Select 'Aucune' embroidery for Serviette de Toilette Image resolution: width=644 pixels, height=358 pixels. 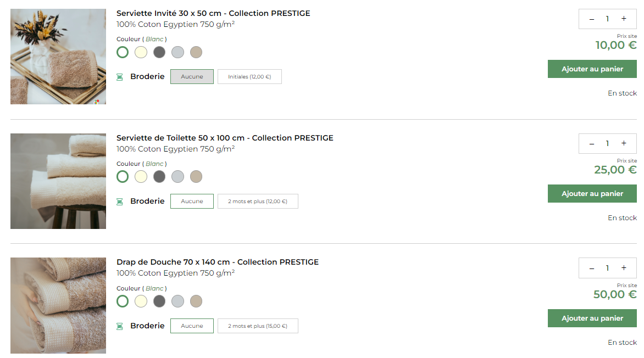point(192,202)
